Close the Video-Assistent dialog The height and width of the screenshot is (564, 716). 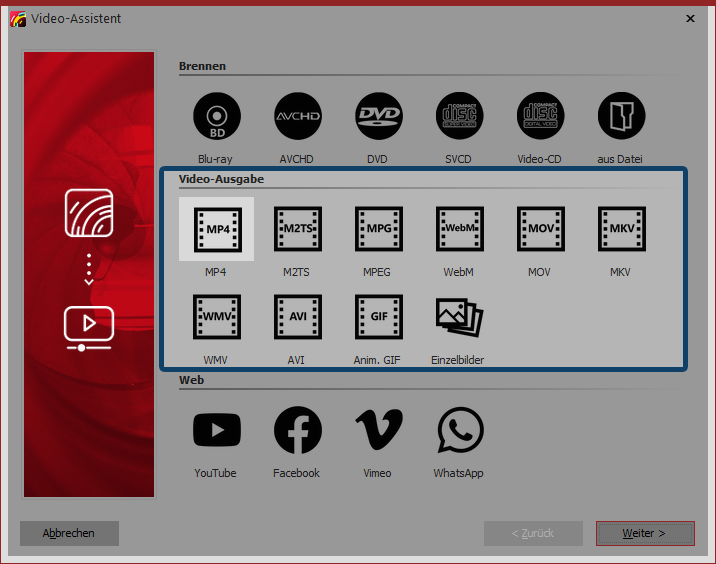click(x=690, y=18)
